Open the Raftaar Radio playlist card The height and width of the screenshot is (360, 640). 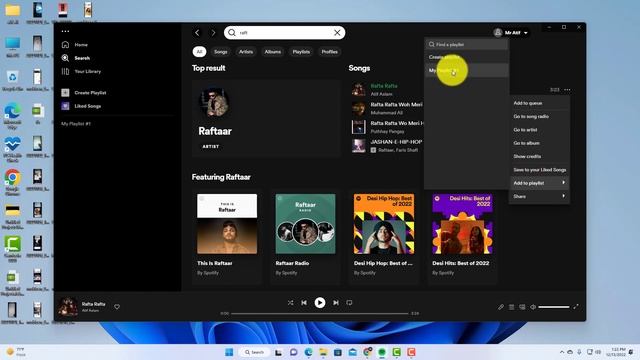[x=305, y=237]
